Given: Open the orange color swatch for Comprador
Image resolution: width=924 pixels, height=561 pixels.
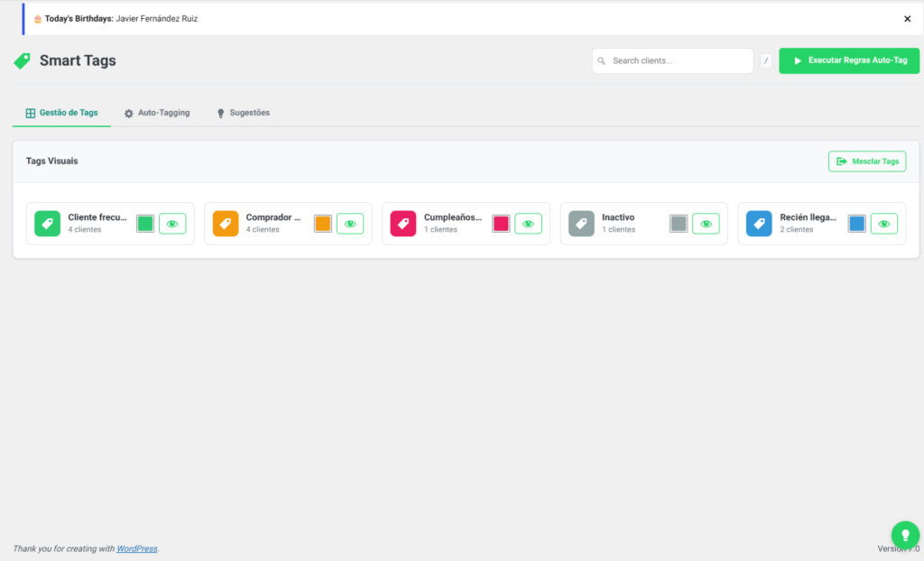Looking at the screenshot, I should pyautogui.click(x=323, y=224).
